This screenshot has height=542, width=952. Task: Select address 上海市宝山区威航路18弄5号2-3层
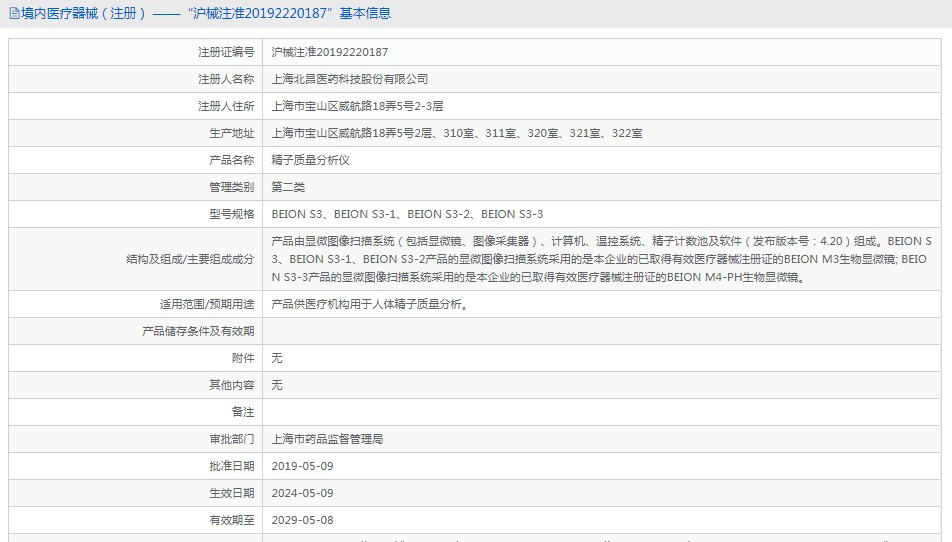[x=357, y=106]
